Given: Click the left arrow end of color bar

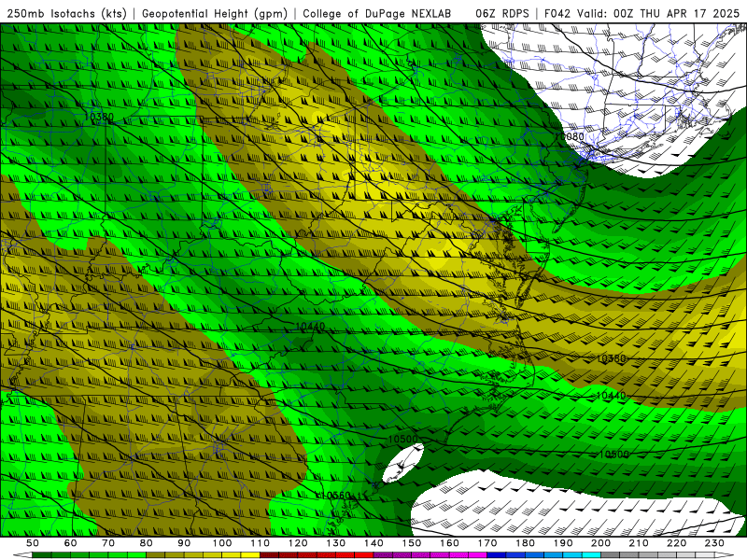Looking at the screenshot, I should (22, 555).
